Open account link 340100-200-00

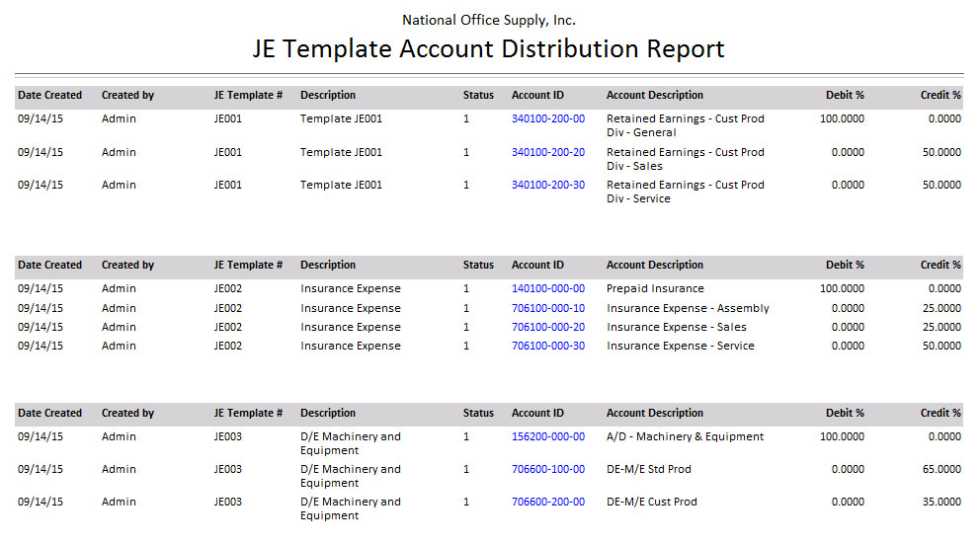tap(547, 118)
